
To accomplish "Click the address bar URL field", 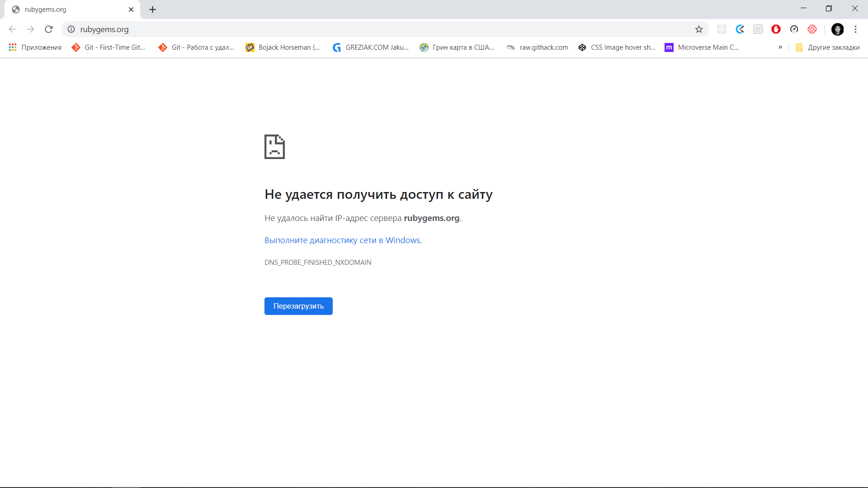I will coord(384,29).
